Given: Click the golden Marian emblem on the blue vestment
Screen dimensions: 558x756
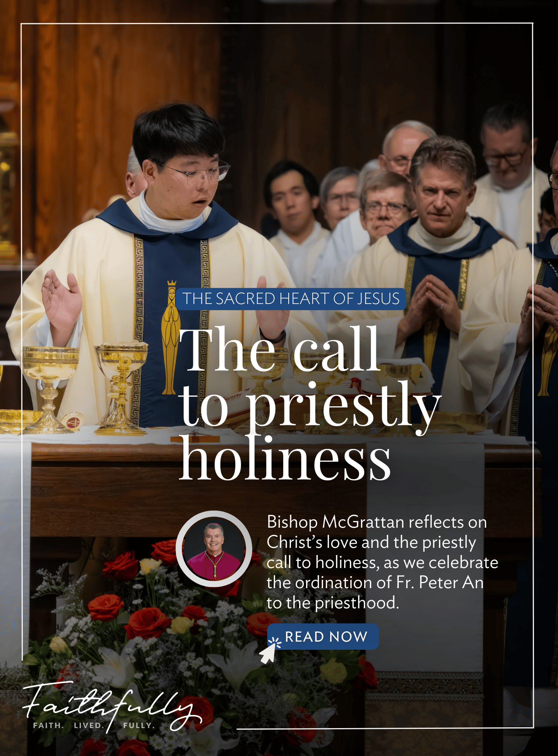Looking at the screenshot, I should tap(170, 337).
